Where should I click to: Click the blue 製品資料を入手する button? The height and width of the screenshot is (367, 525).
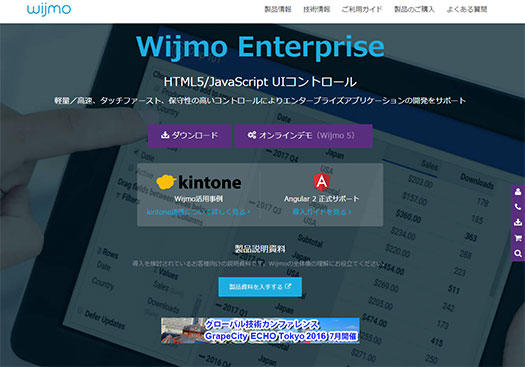click(x=260, y=287)
